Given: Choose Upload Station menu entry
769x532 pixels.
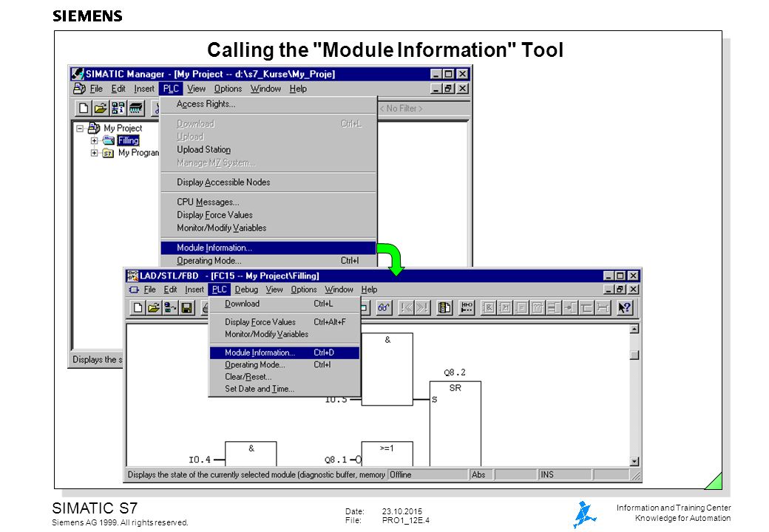Looking at the screenshot, I should (x=268, y=149).
